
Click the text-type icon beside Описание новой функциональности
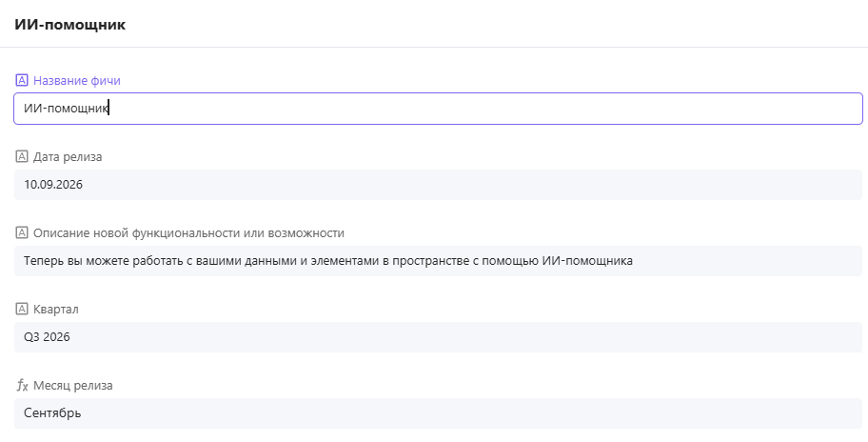click(x=22, y=232)
